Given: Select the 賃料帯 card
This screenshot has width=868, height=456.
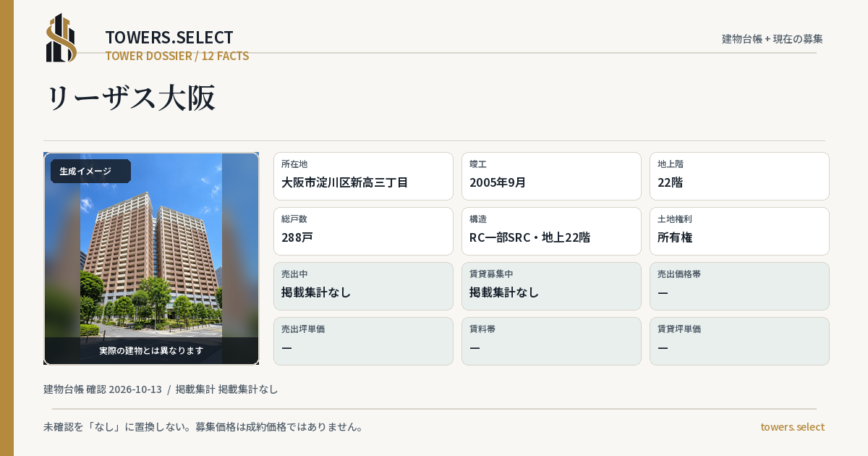Looking at the screenshot, I should [x=551, y=341].
